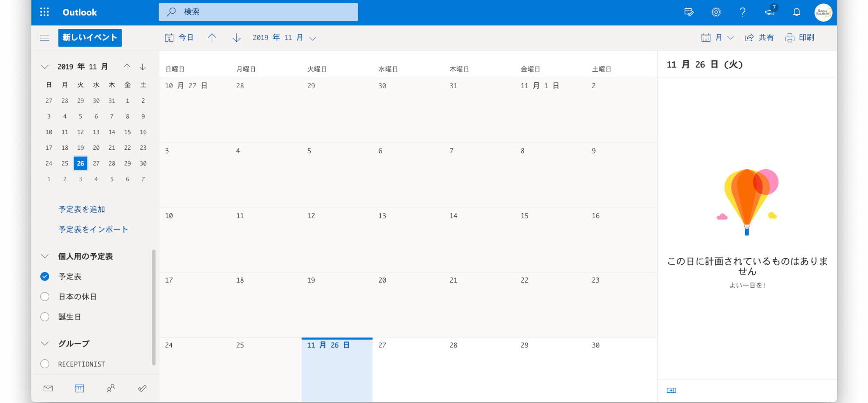The image size is (868, 403).
Task: Click the help question mark icon
Action: pos(743,12)
